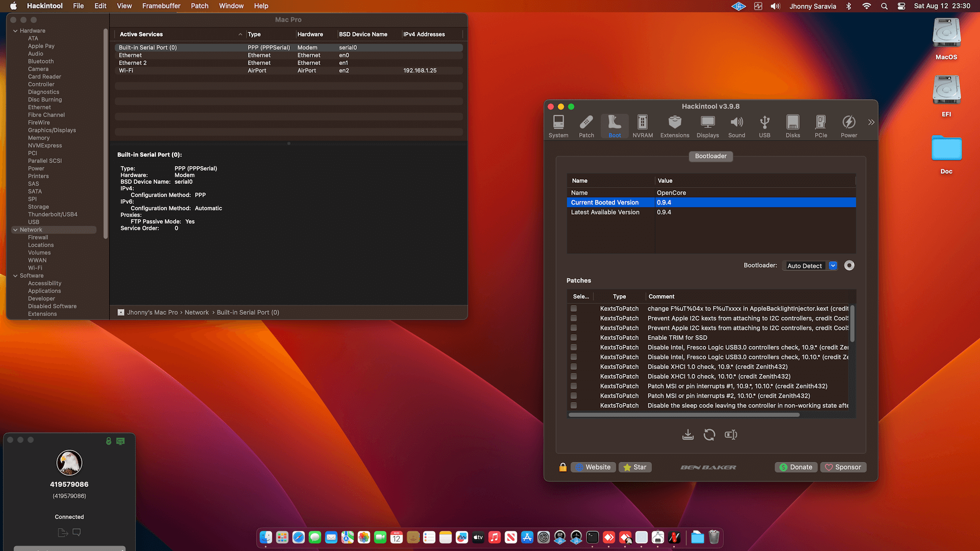980x551 pixels.
Task: Show more Hackintool toolbar items chevron
Action: [871, 122]
